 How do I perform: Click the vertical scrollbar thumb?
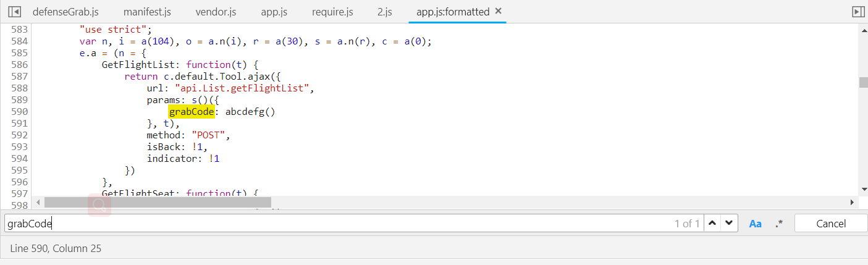(862, 83)
